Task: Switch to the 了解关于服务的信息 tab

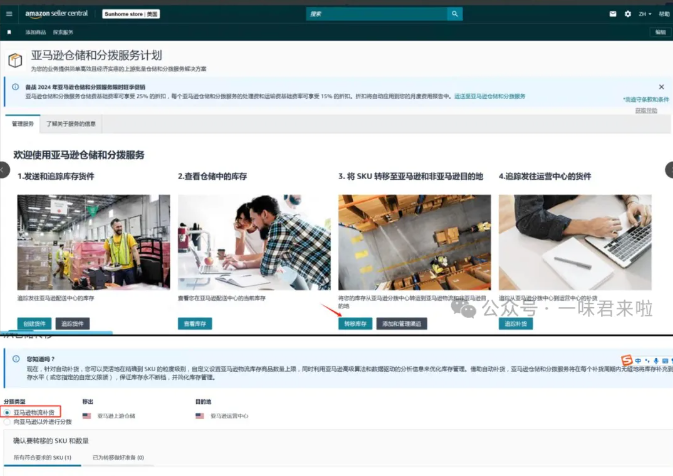Action: 71,123
